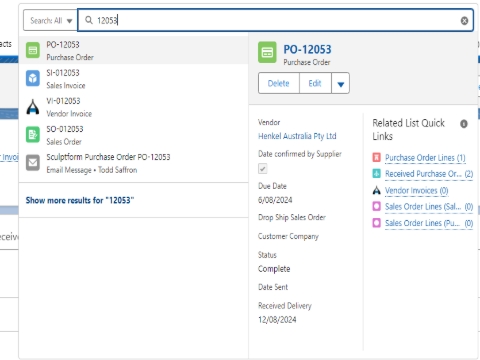Image resolution: width=480 pixels, height=360 pixels.
Task: Open the Search: All scope dropdown
Action: coord(50,21)
